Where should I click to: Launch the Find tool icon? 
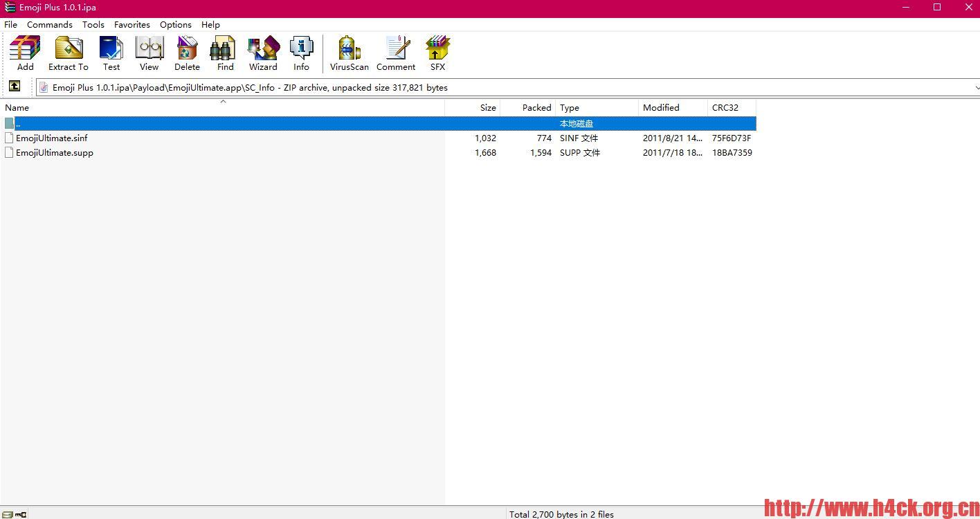tap(225, 53)
